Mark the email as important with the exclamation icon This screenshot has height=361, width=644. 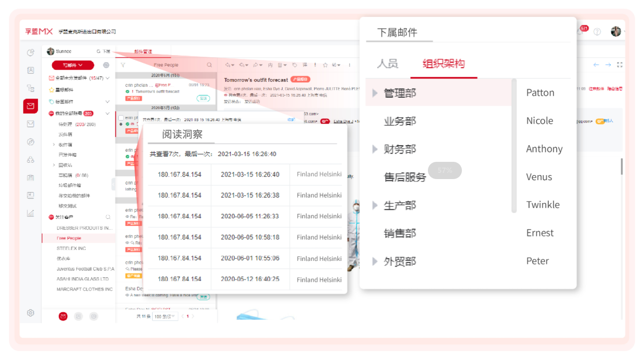pos(315,65)
